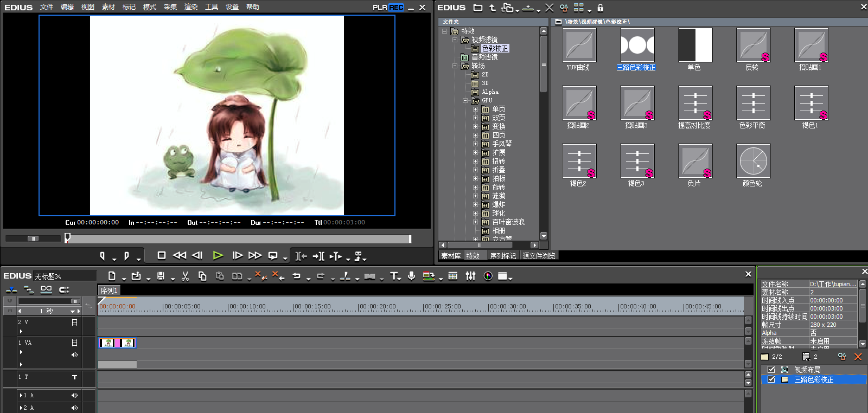Click the green Play button
This screenshot has height=413, width=868.
pyautogui.click(x=218, y=255)
